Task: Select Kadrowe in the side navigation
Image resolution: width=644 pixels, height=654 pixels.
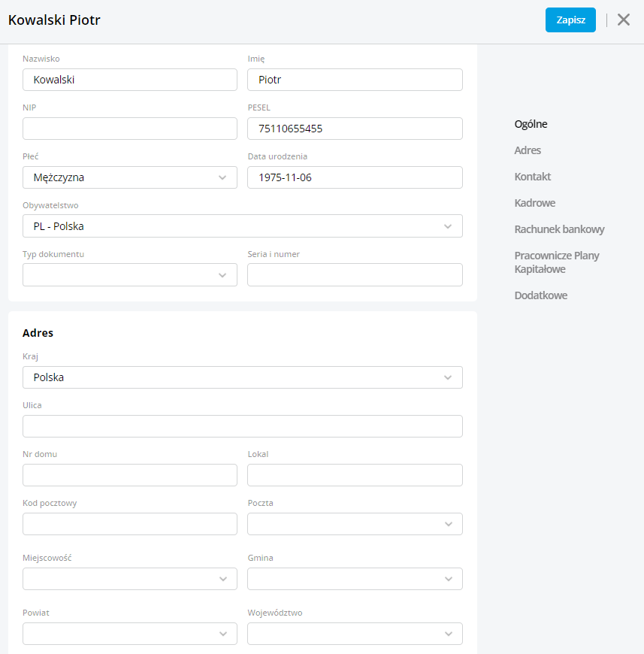Action: (535, 203)
